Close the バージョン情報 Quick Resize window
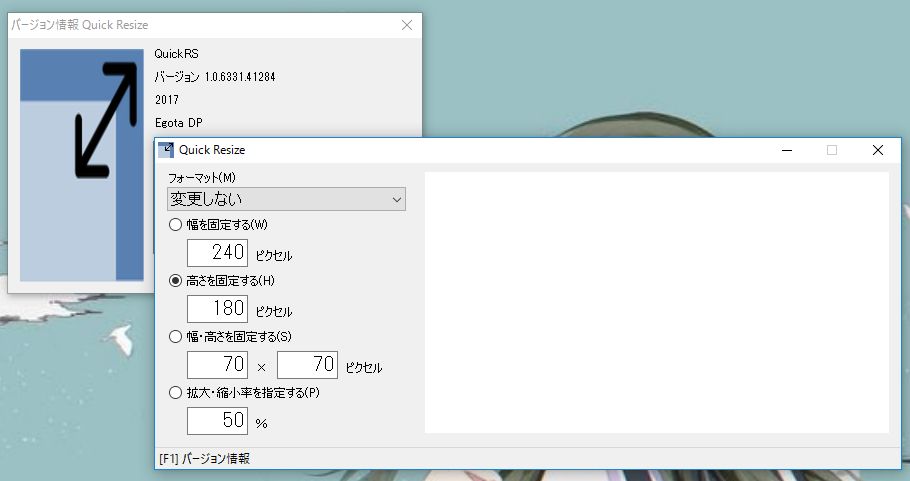This screenshot has width=910, height=481. (x=406, y=26)
